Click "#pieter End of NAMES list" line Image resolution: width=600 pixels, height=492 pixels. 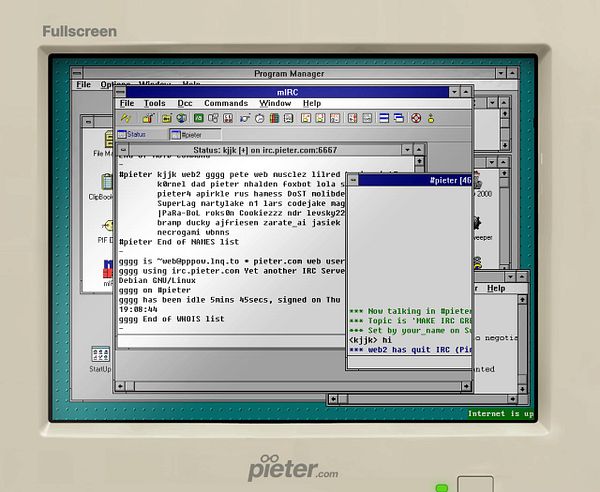click(x=179, y=242)
